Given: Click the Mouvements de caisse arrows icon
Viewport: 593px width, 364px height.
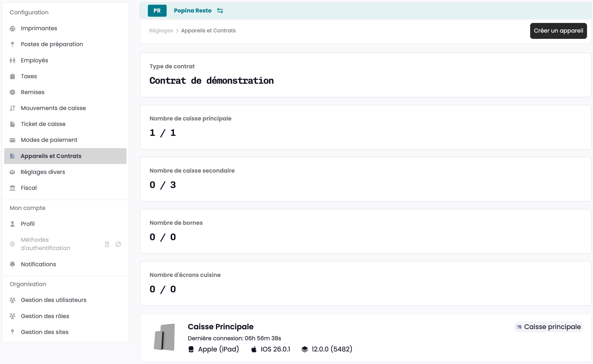Looking at the screenshot, I should click(x=12, y=108).
